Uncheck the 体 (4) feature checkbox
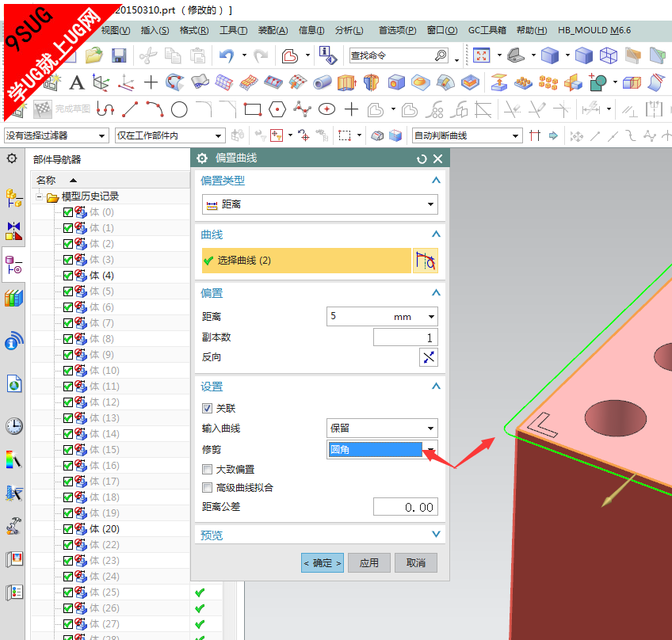This screenshot has height=640, width=672. pos(67,276)
